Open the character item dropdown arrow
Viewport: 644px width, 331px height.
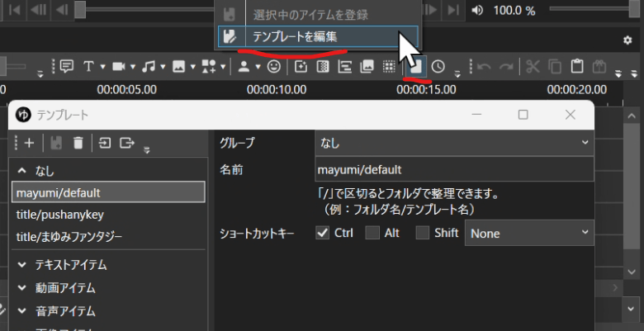click(x=258, y=67)
